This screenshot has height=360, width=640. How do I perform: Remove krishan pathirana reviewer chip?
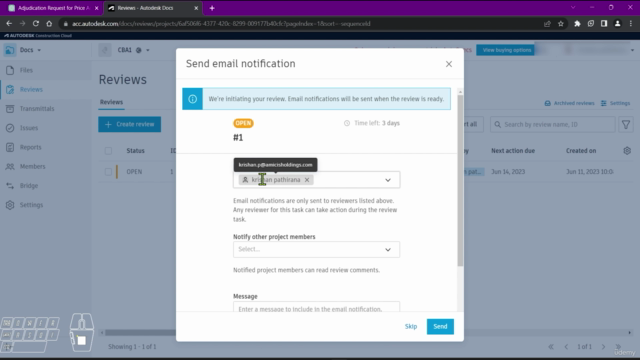coord(307,180)
